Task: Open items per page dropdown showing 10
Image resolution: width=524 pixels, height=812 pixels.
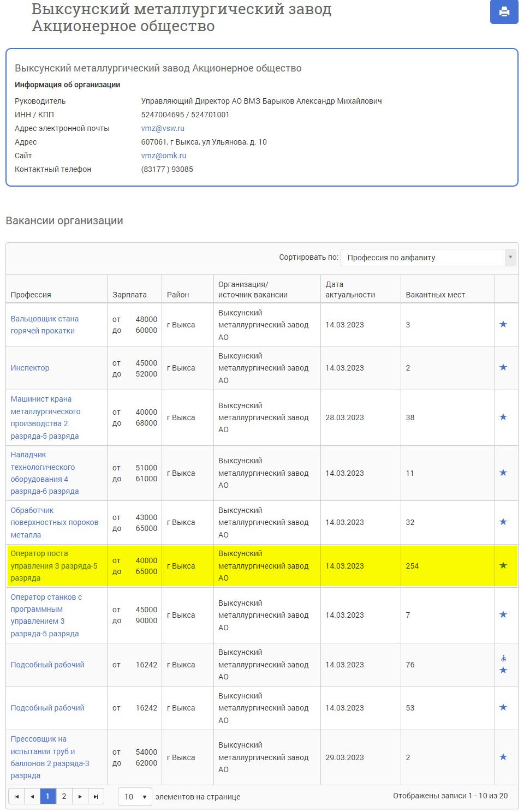Action: click(x=135, y=797)
